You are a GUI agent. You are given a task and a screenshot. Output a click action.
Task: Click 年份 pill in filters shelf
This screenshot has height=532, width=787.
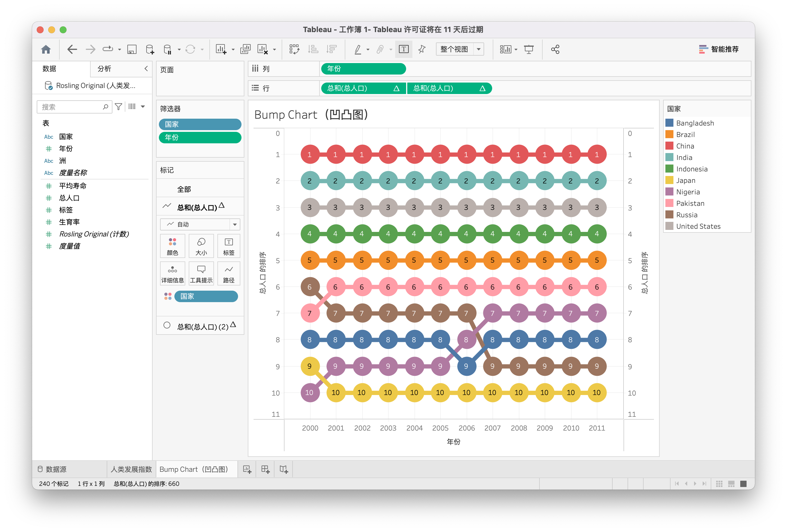click(x=200, y=137)
